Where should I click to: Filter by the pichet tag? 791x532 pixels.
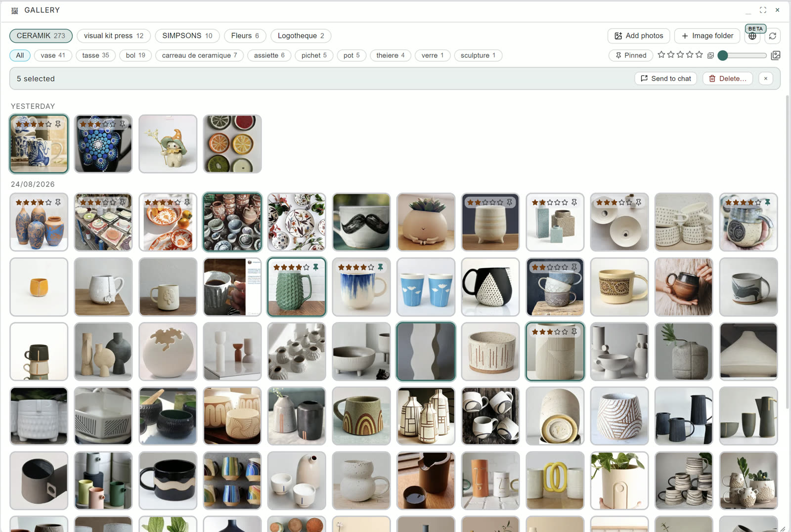(x=314, y=55)
